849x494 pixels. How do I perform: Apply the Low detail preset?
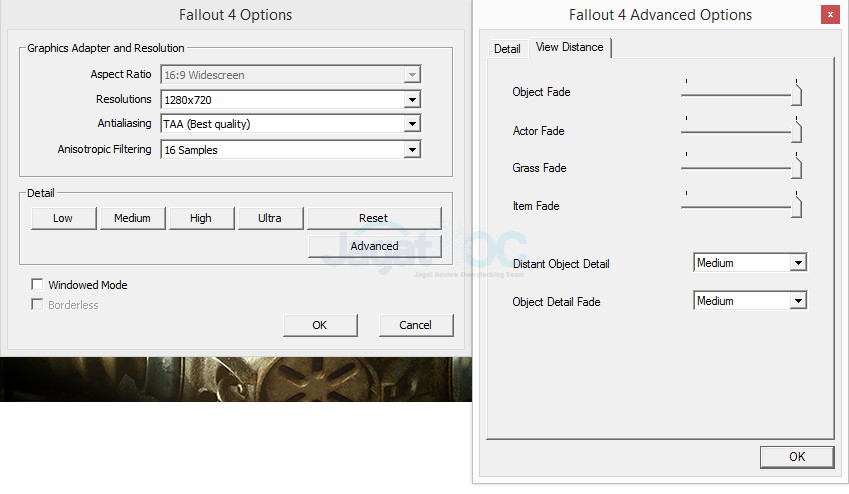(63, 218)
